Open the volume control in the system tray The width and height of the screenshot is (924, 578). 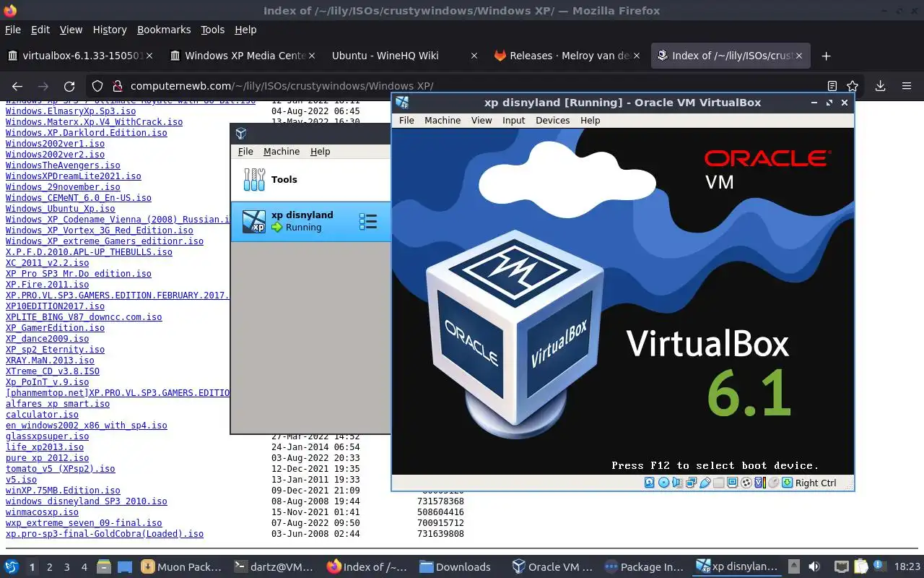(814, 566)
